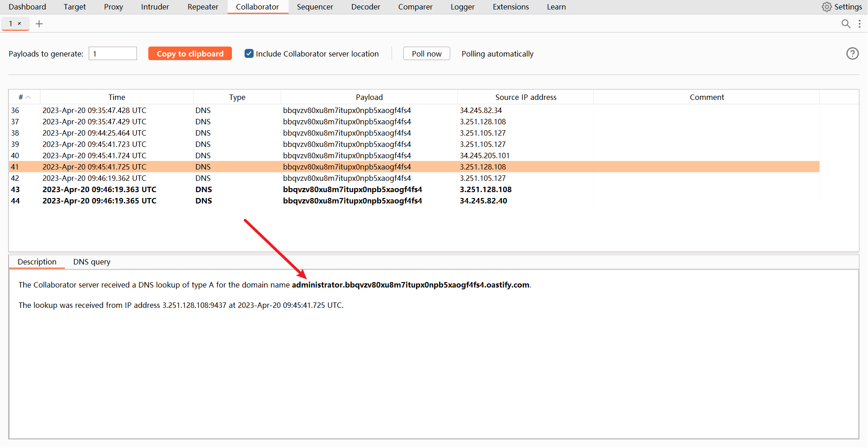Screen dimensions: 868x448
Task: Switch to the DNS query tab
Action: point(92,262)
